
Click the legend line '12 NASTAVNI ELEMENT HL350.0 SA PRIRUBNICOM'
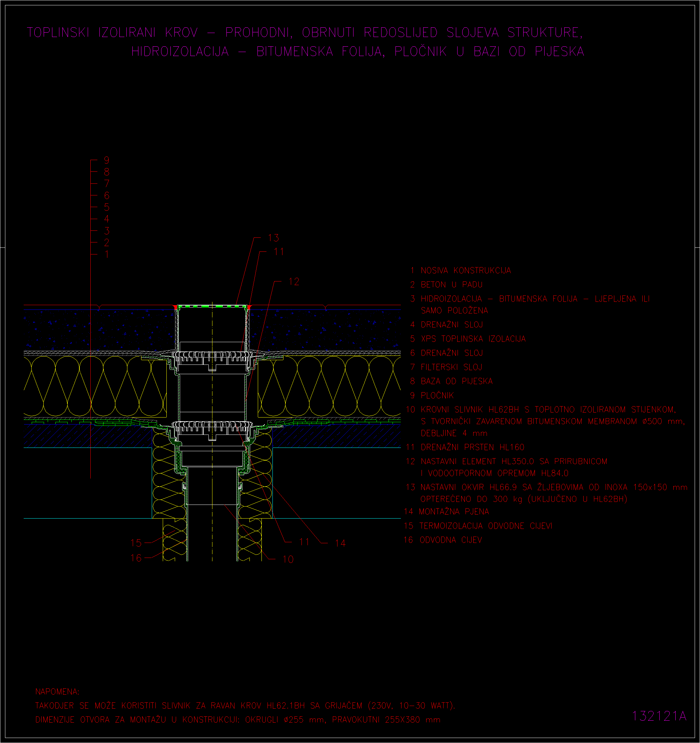pos(506,462)
